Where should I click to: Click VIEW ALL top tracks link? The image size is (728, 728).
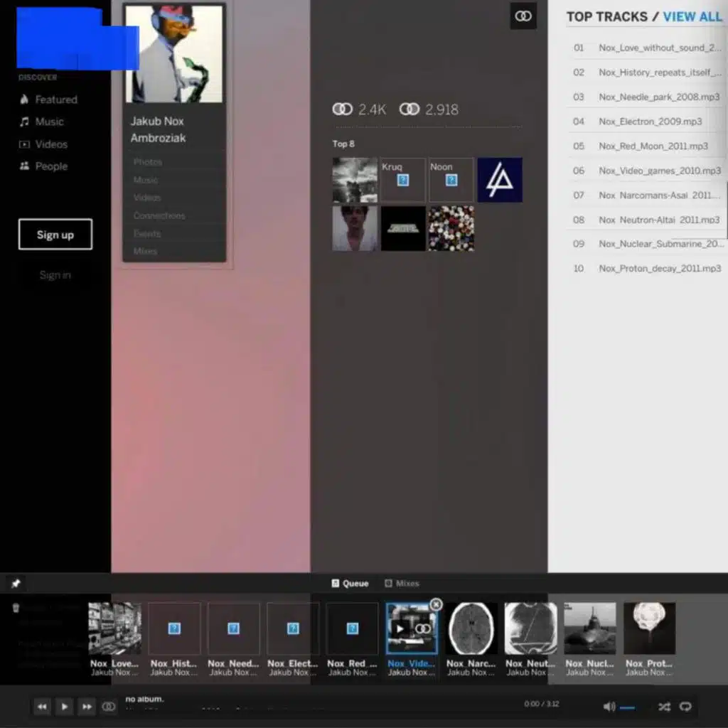[x=692, y=17]
